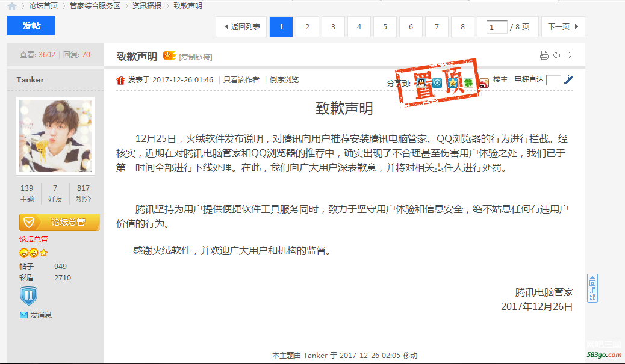Go to page 2 of the thread
The width and height of the screenshot is (625, 364).
[x=307, y=26]
